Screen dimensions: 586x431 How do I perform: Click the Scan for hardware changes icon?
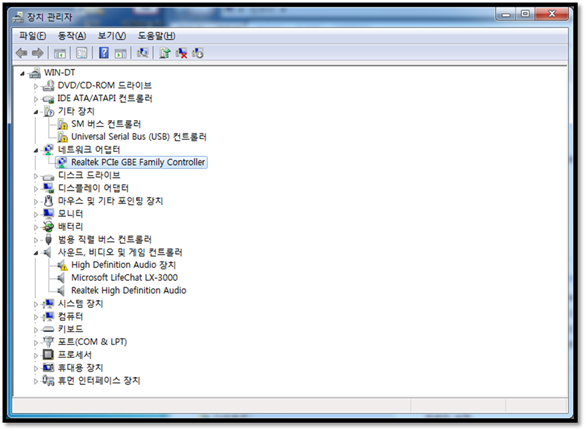coord(142,53)
